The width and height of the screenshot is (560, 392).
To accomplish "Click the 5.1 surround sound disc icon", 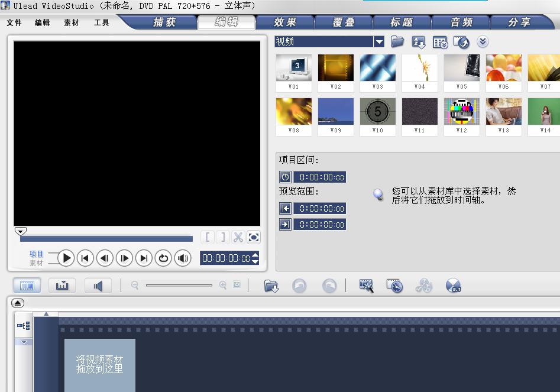I will click(453, 286).
